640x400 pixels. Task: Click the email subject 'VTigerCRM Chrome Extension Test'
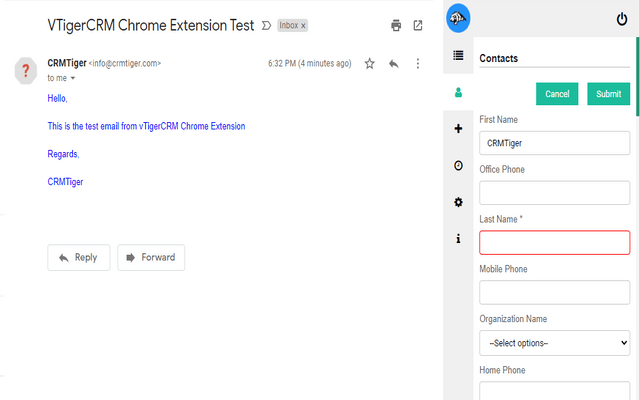pyautogui.click(x=151, y=25)
